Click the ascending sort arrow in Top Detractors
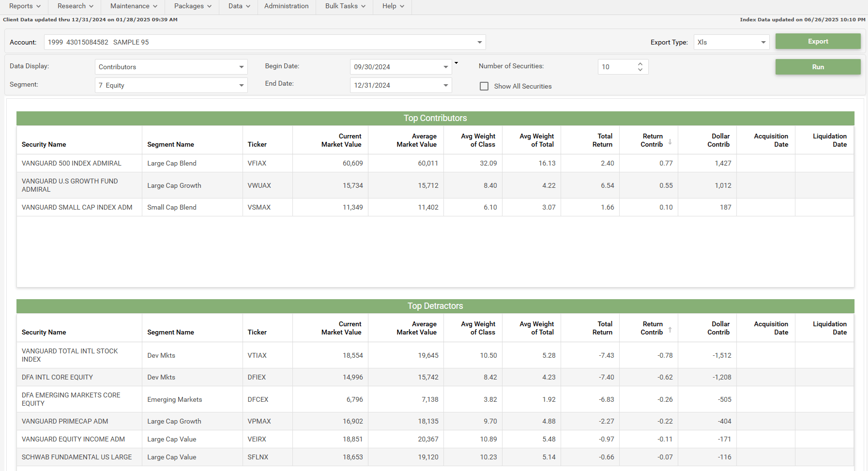 [670, 329]
